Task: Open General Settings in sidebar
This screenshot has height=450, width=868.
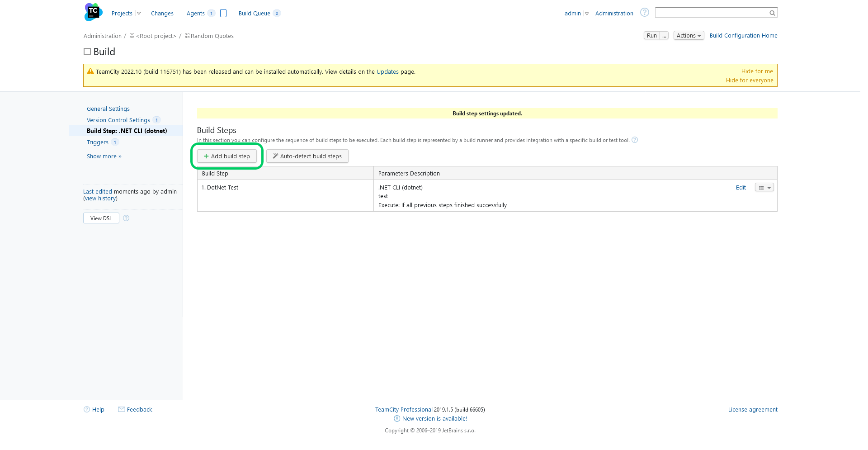Action: [x=108, y=109]
